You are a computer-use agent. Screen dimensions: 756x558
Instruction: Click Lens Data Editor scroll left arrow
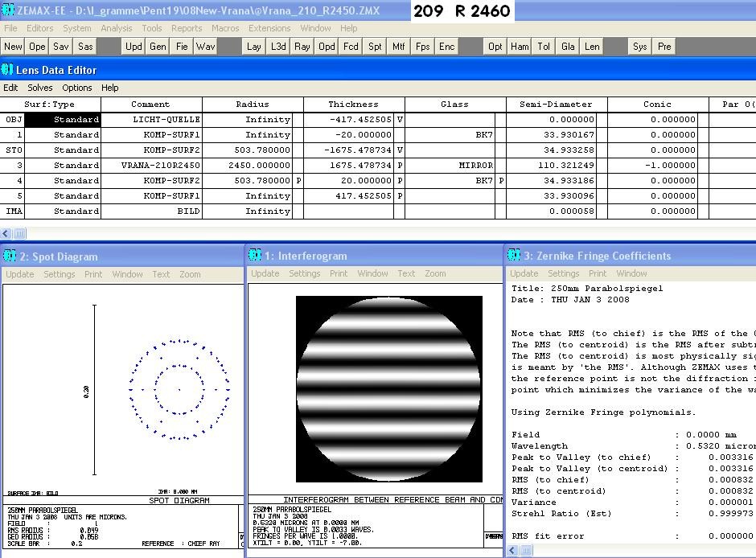6,234
